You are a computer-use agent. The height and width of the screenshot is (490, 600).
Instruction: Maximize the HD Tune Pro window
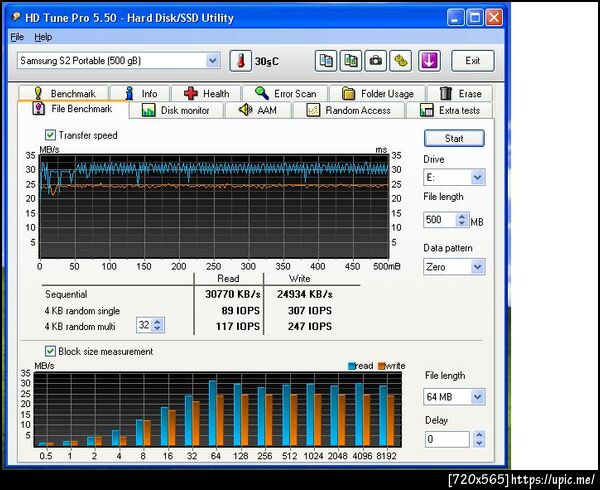pyautogui.click(x=475, y=18)
